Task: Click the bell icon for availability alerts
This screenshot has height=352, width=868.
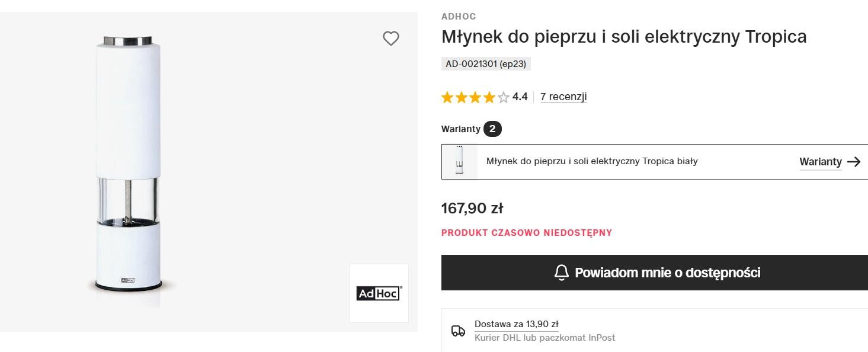Action: (x=561, y=273)
